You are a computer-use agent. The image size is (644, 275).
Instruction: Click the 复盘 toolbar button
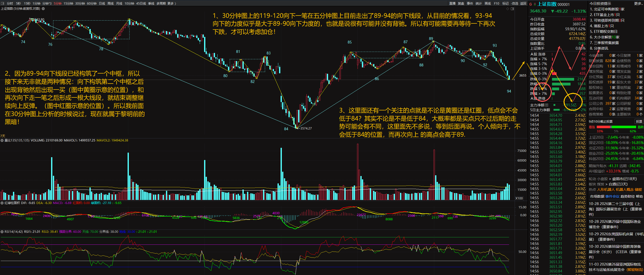click(461, 3)
